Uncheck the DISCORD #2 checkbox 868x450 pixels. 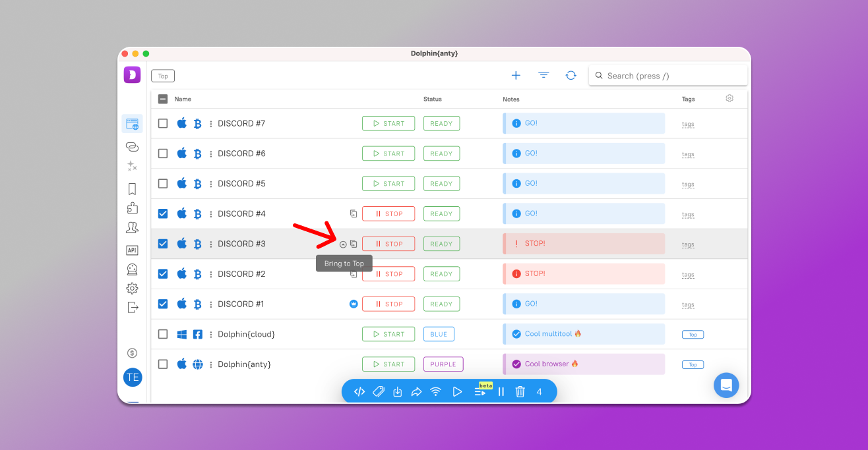pyautogui.click(x=163, y=274)
